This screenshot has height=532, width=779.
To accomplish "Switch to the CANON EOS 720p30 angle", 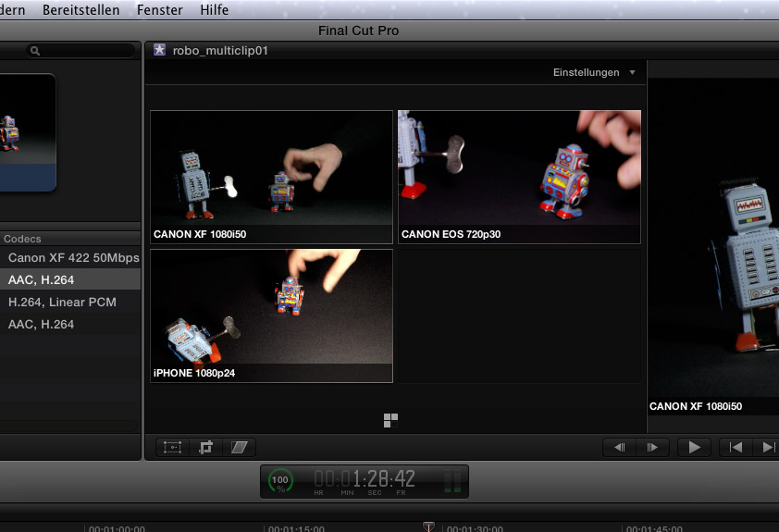I will pyautogui.click(x=519, y=176).
